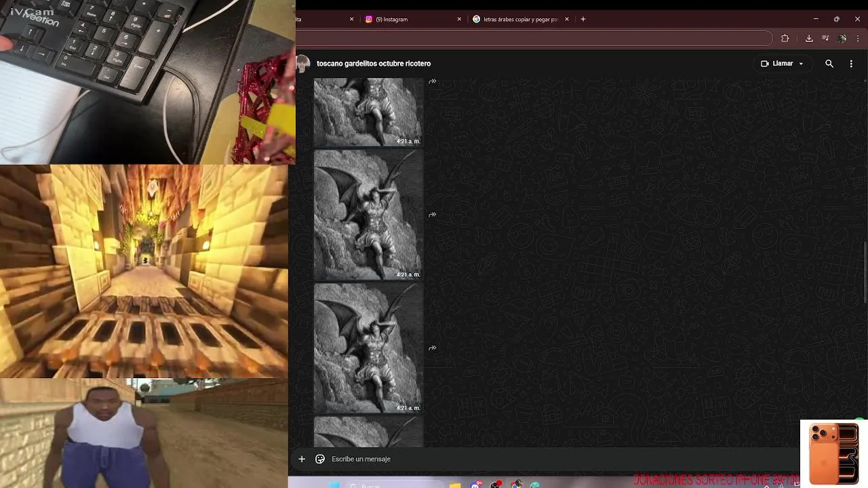
Task: Open the browser profile avatar
Action: pos(842,39)
